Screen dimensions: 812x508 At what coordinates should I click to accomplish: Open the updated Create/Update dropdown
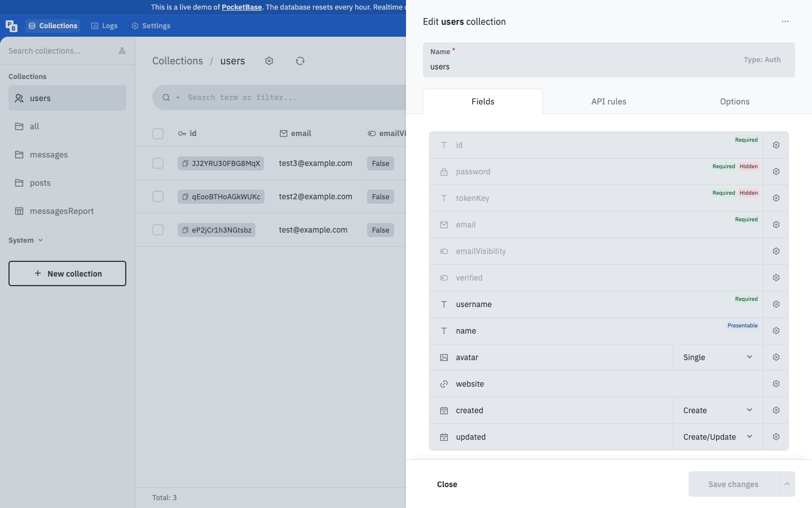[x=718, y=437]
